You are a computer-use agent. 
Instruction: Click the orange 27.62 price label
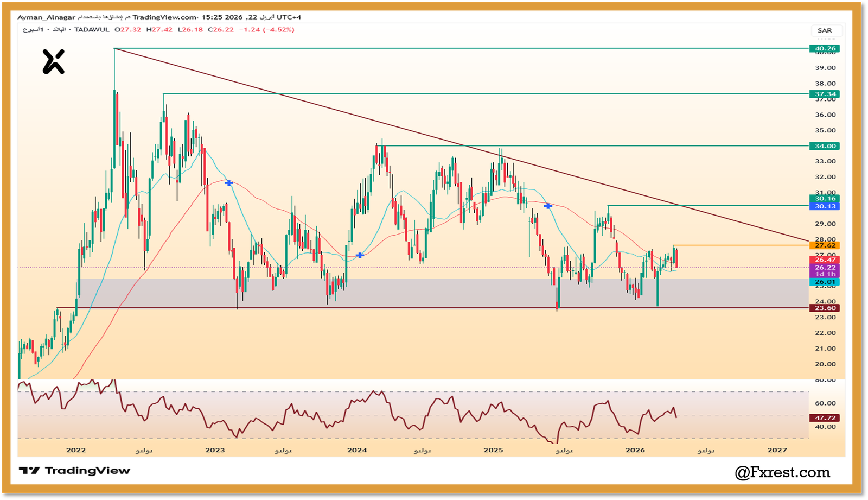click(825, 245)
